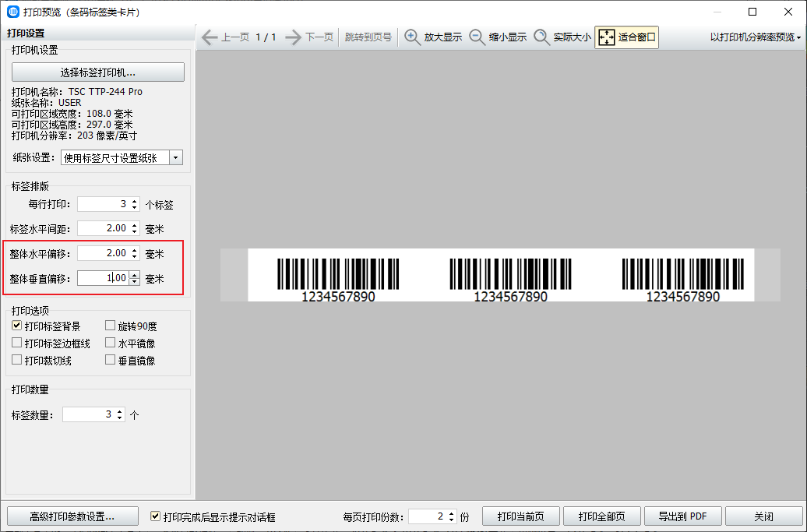Minimize the print preview window
Image resolution: width=807 pixels, height=532 pixels.
click(717, 12)
